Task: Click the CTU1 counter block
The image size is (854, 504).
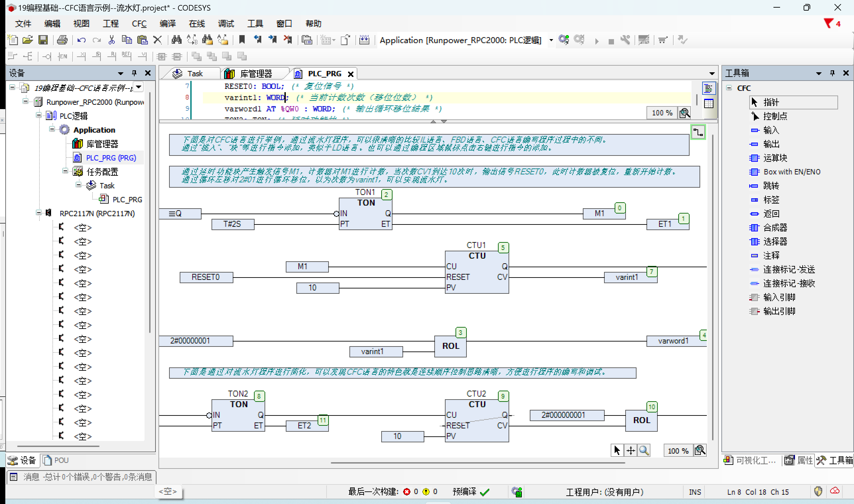Action: [x=477, y=272]
